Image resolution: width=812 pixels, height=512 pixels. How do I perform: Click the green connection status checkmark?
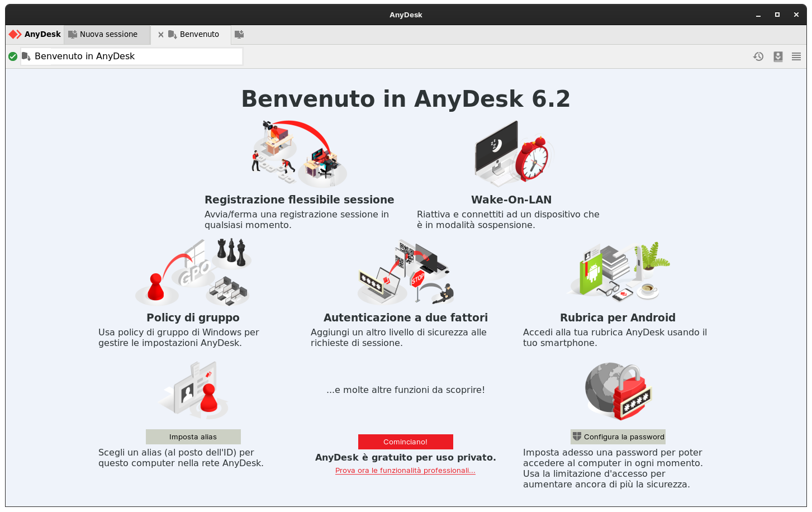pyautogui.click(x=12, y=56)
